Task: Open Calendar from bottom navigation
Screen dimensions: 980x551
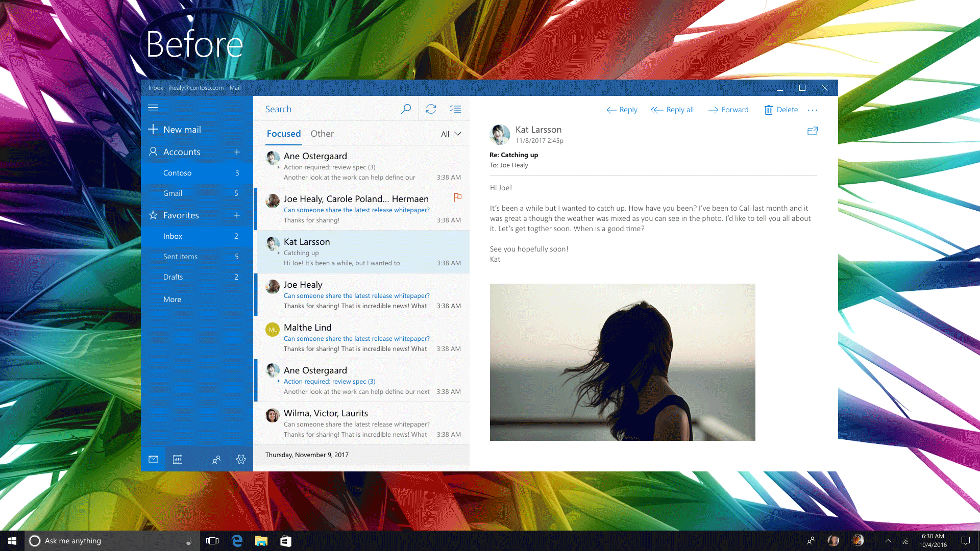Action: (178, 460)
